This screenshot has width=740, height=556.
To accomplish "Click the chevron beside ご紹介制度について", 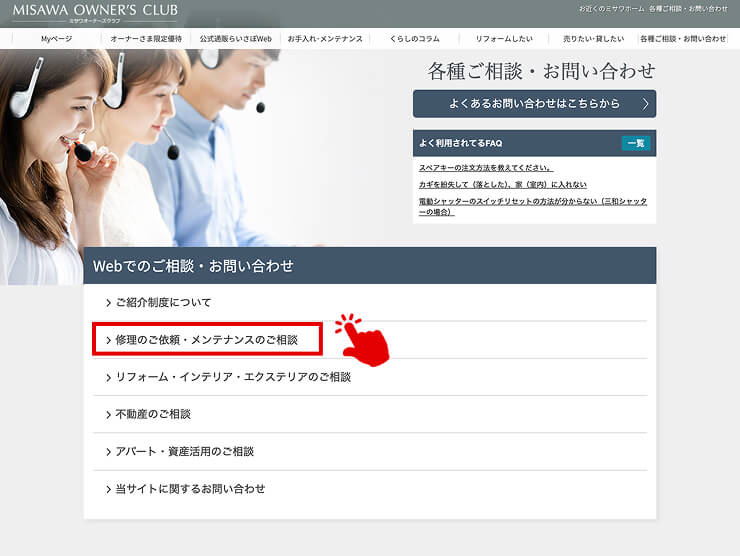I will tap(108, 303).
